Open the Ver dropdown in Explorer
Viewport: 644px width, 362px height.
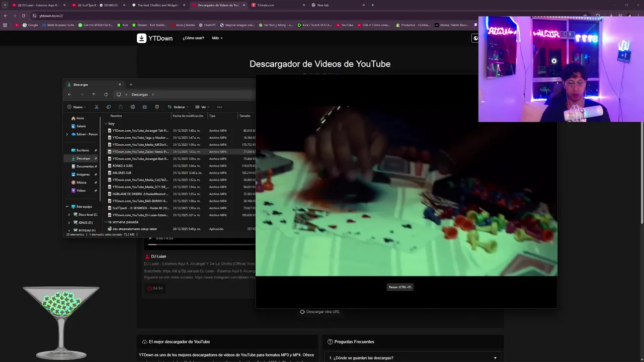pyautogui.click(x=202, y=107)
